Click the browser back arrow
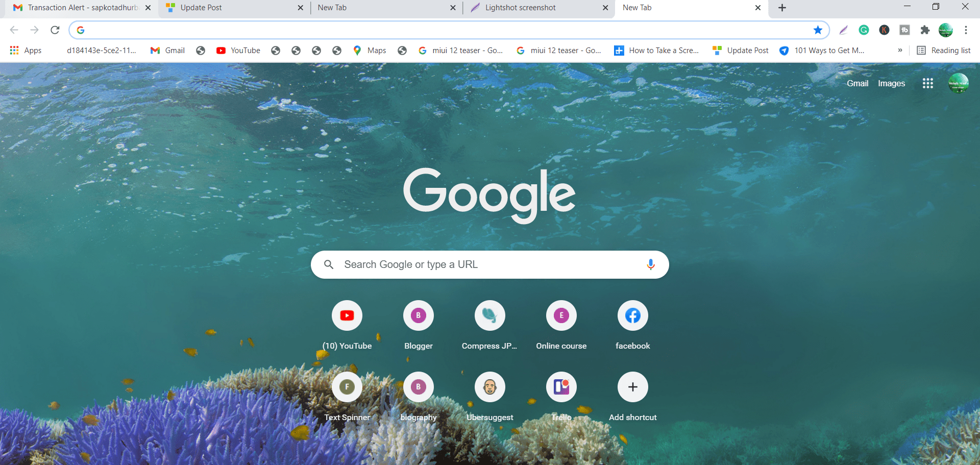 coord(14,30)
